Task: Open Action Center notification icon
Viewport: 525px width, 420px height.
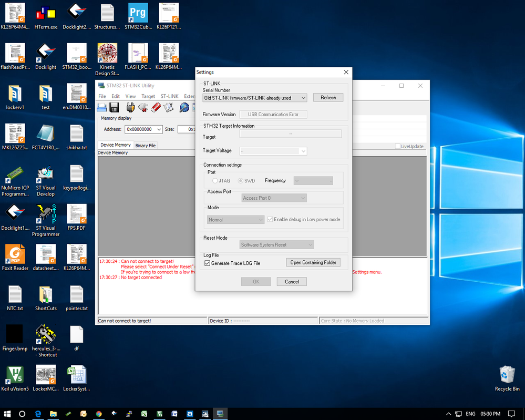Action: tap(511, 414)
